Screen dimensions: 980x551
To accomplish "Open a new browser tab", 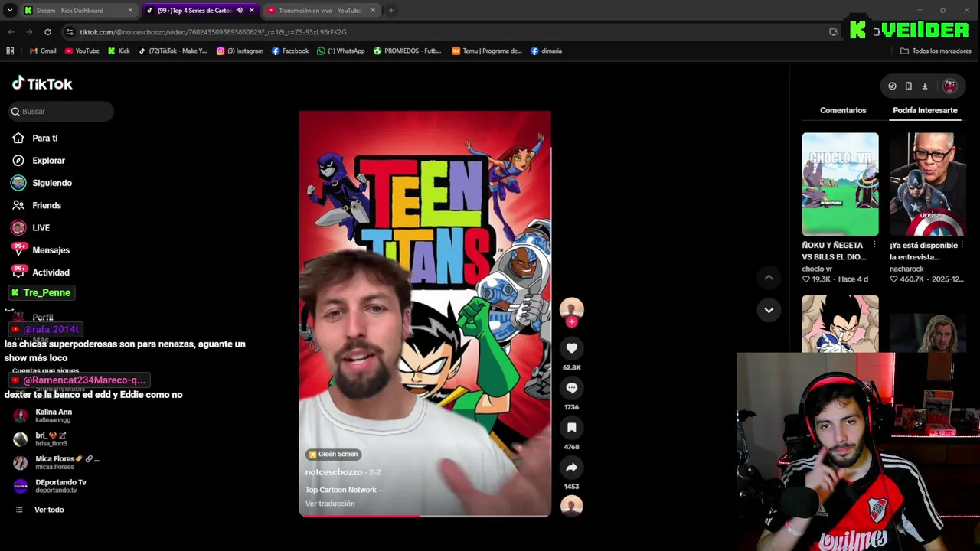I will [391, 11].
